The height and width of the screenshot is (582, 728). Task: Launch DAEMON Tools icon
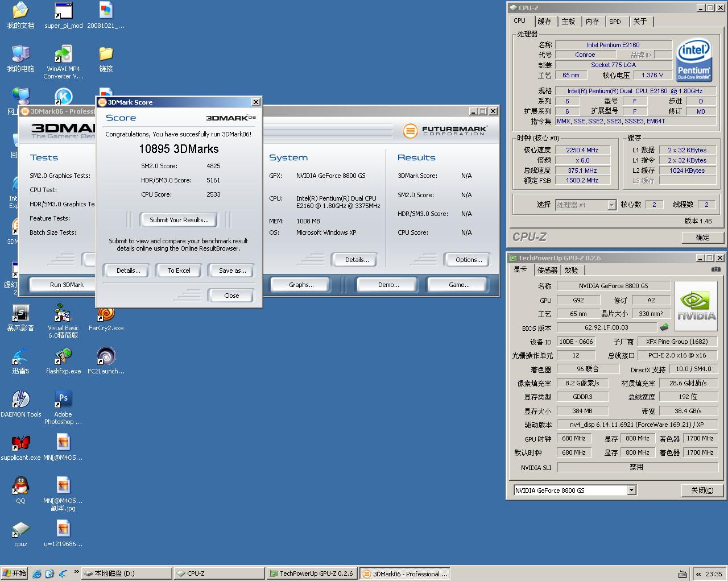click(x=20, y=404)
